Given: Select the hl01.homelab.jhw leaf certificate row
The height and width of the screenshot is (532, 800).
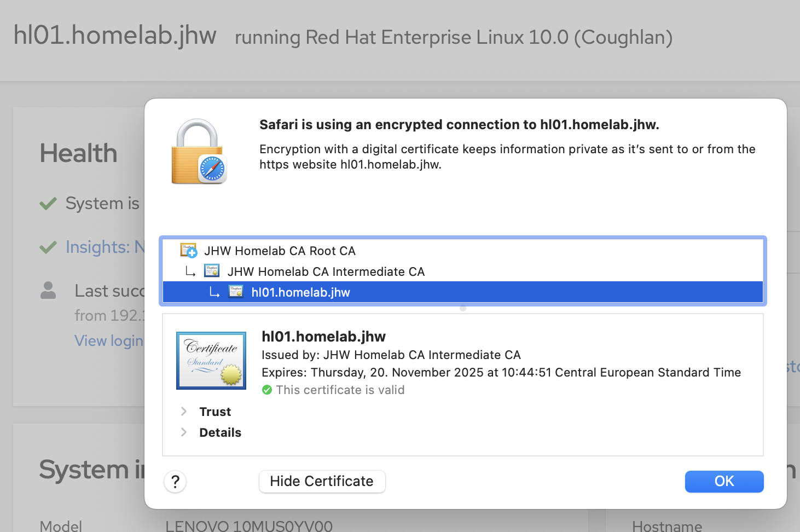Looking at the screenshot, I should point(300,292).
